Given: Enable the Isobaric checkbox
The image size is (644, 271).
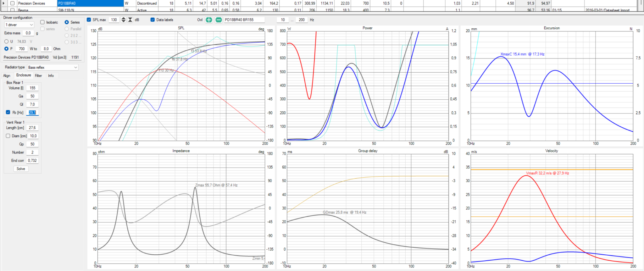Looking at the screenshot, I should (42, 22).
